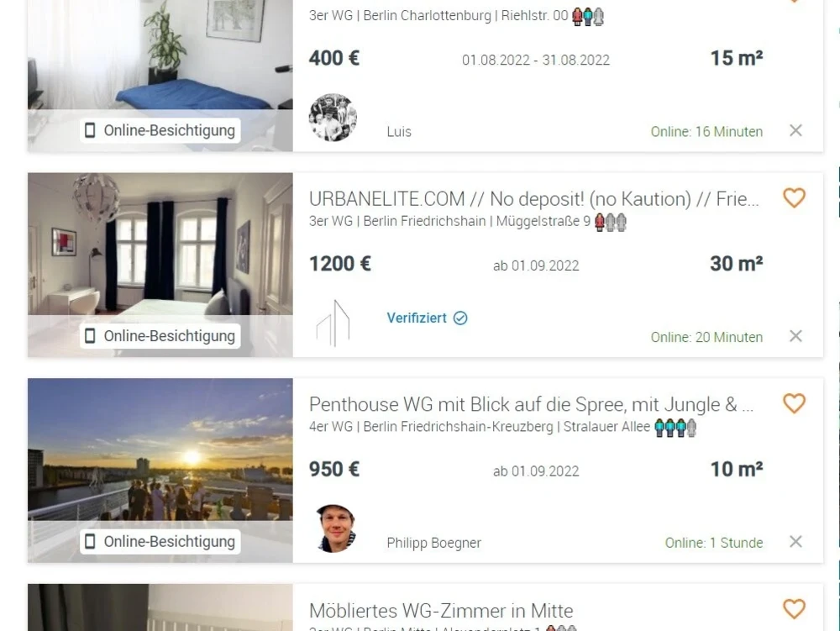Screen dimensions: 840x631
Task: Hide the 400 € Charlottenburg listing
Action: [x=795, y=130]
